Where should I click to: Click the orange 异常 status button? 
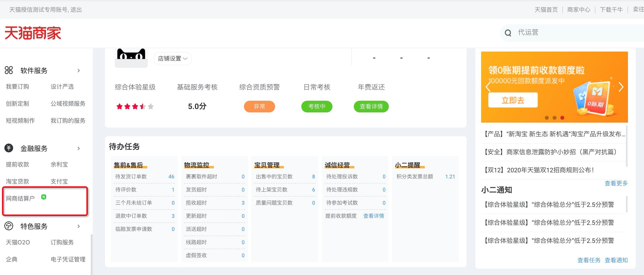tap(259, 106)
